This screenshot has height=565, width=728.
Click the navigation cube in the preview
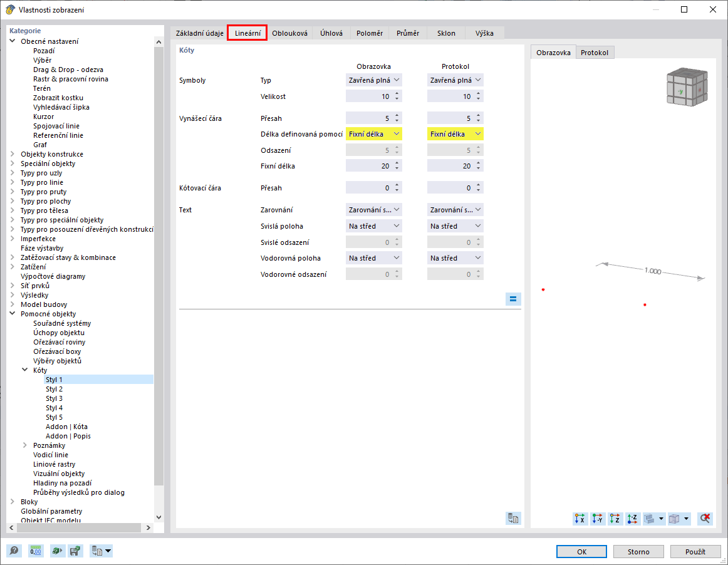point(687,87)
